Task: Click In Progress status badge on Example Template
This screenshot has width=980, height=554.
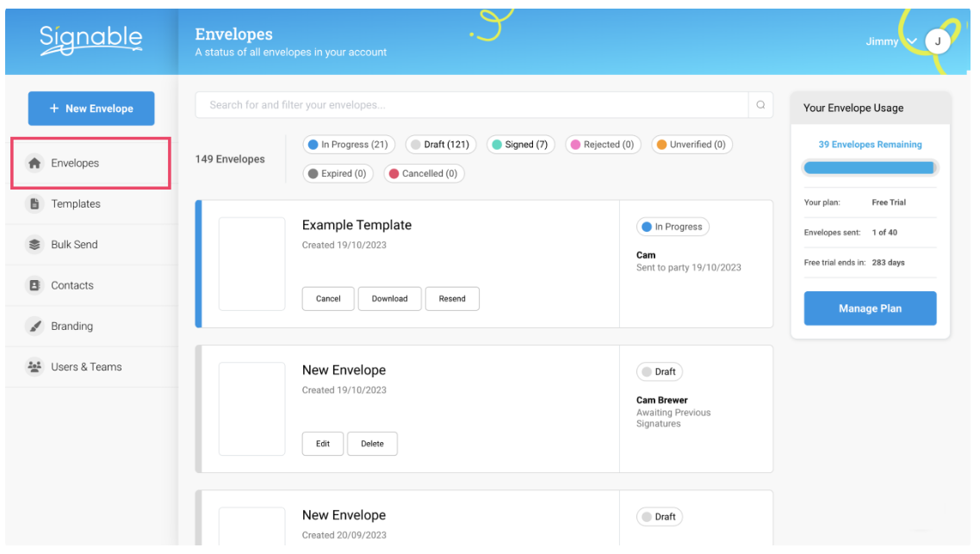Action: click(x=673, y=227)
